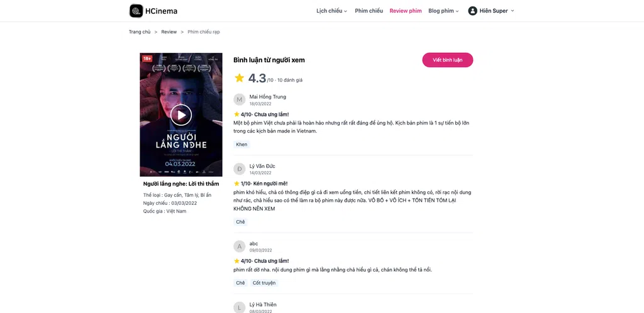
Task: Click the abc user's avatar icon
Action: coord(240,246)
